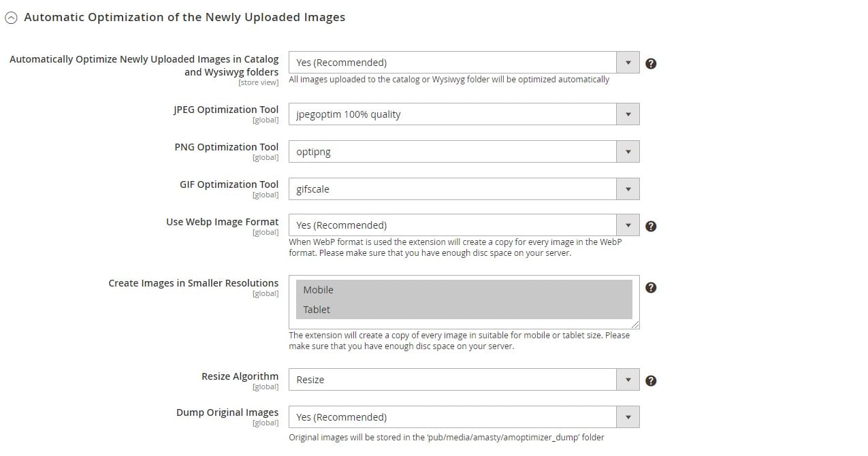The image size is (868, 456).
Task: Select Tablet in the smaller resolutions list
Action: tap(464, 310)
